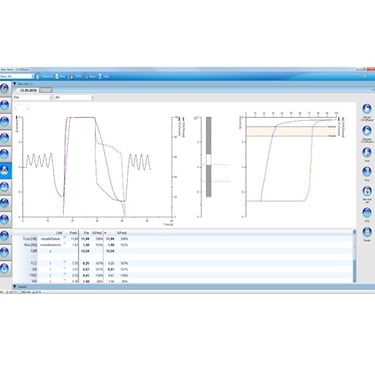This screenshot has height=380, width=375.
Task: Click the vertical grey volume gauge bar
Action: [x=209, y=157]
